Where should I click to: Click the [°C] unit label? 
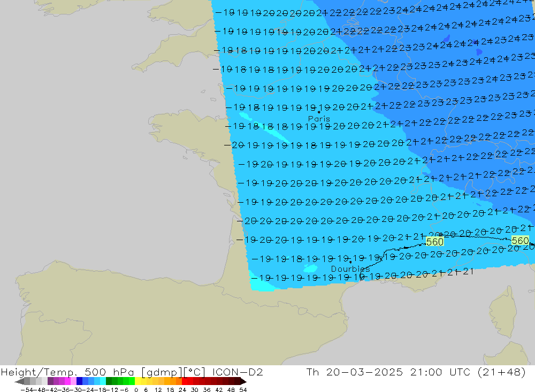coord(195,372)
